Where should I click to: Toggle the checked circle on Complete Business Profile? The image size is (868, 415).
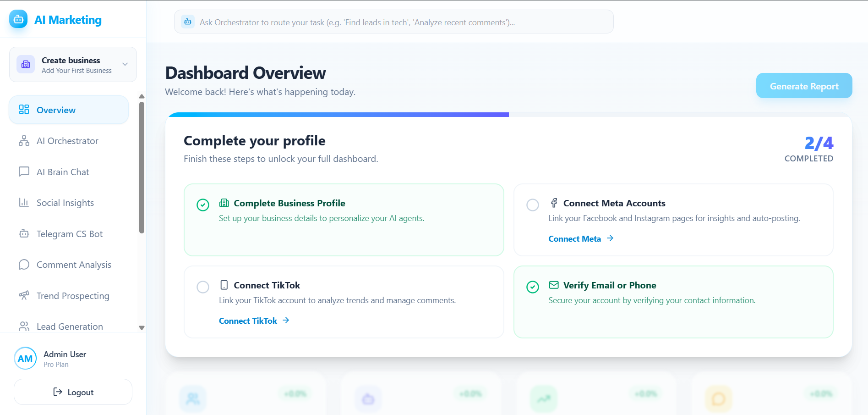pyautogui.click(x=203, y=205)
